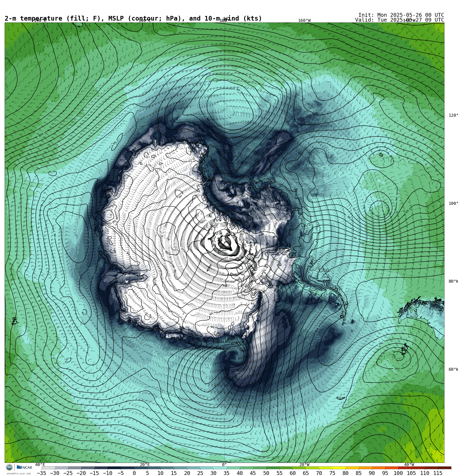Click the '50' colorbar value
Image resolution: width=458 pixels, height=476 pixels.
pos(266,473)
